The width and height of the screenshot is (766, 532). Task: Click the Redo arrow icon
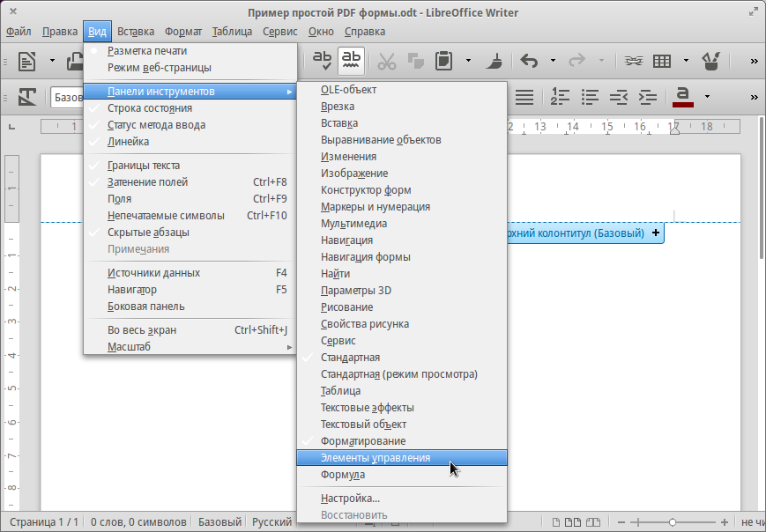(577, 61)
